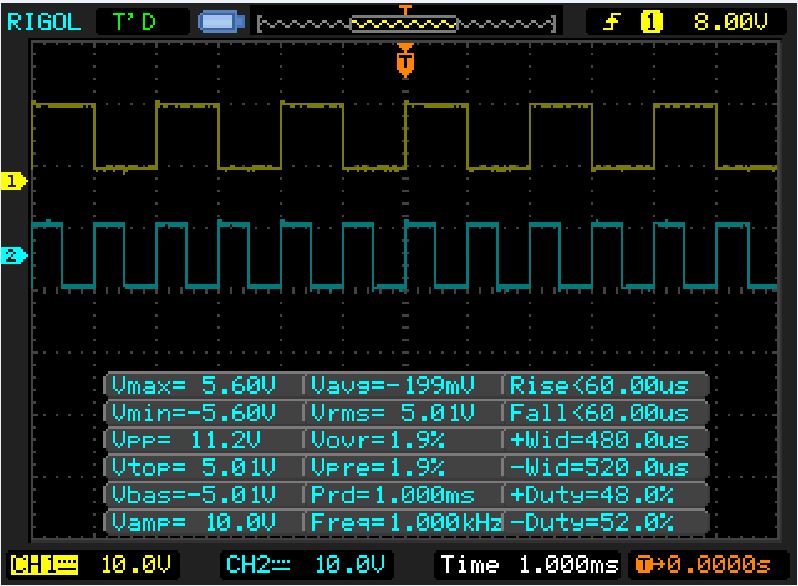Click the Vavg=-199mV measurement

pyautogui.click(x=393, y=385)
